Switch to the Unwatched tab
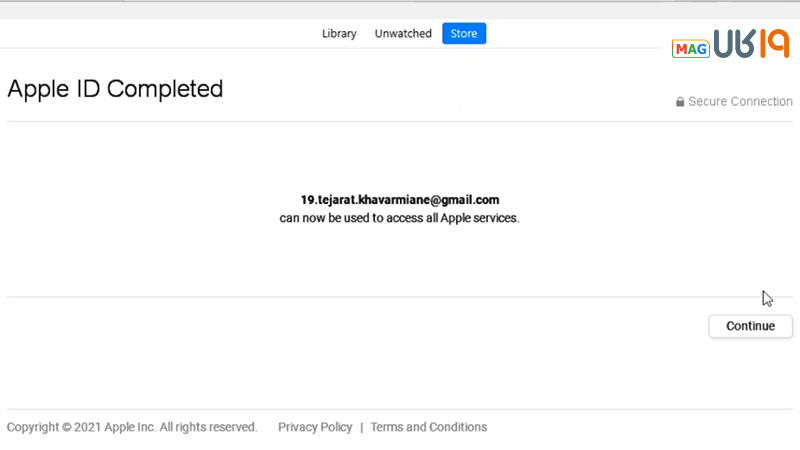The height and width of the screenshot is (450, 800). pyautogui.click(x=403, y=34)
